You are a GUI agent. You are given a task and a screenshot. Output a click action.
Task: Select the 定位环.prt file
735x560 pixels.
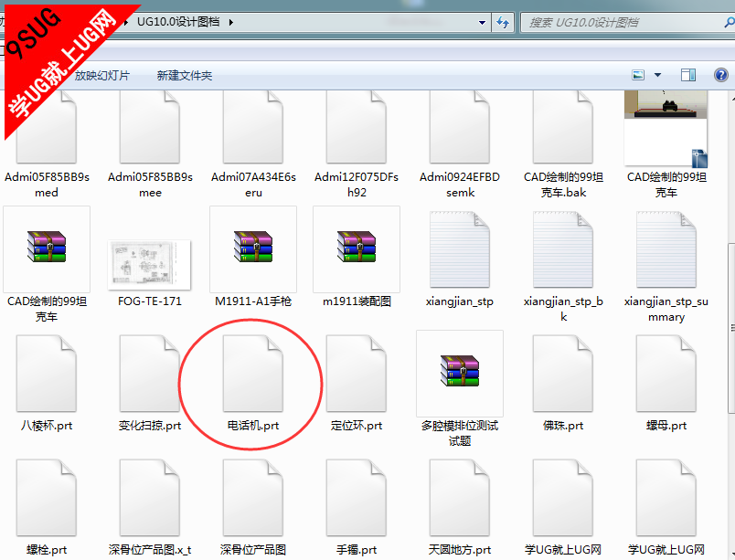click(357, 374)
